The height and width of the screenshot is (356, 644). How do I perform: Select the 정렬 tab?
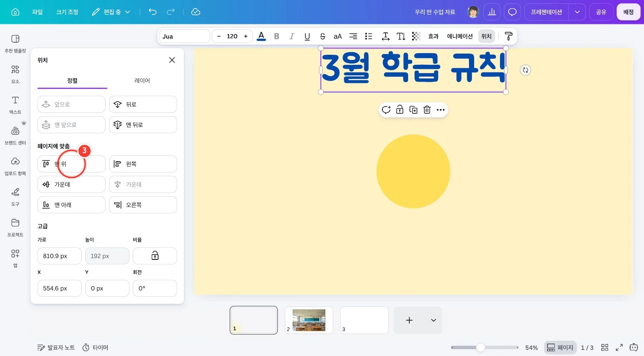click(72, 80)
